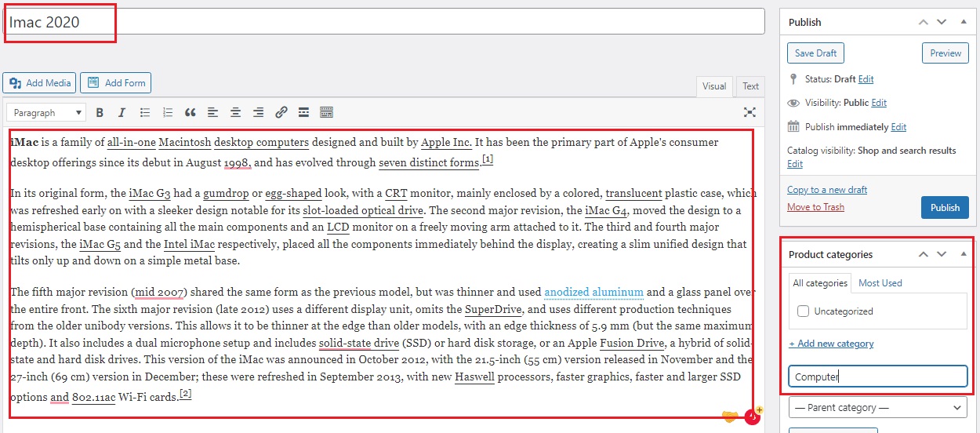Apply blockquote formatting
Screen dimensions: 980x433
(190, 112)
